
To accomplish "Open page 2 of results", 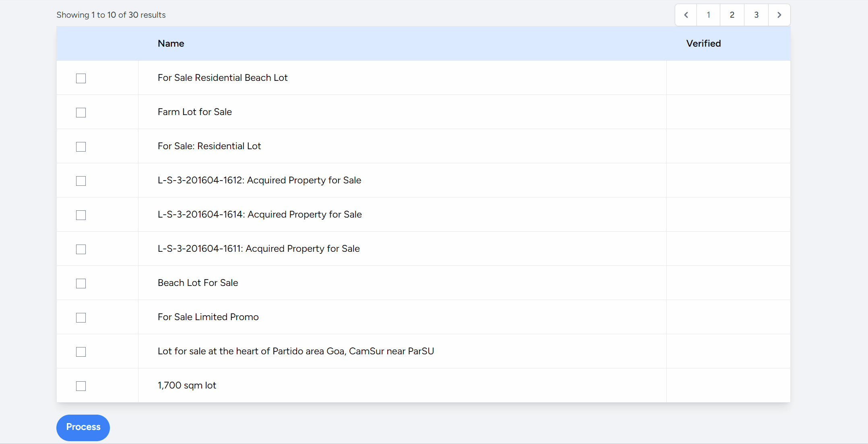I will coord(732,15).
